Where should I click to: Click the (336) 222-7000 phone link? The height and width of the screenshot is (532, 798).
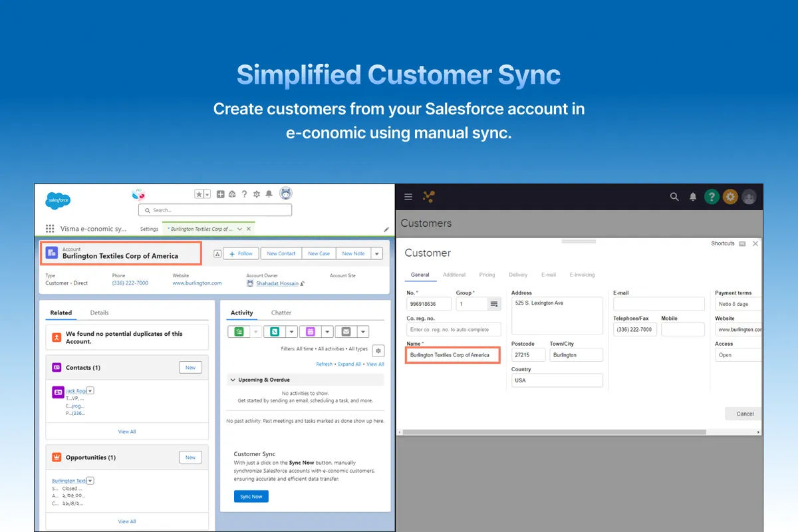pos(130,283)
